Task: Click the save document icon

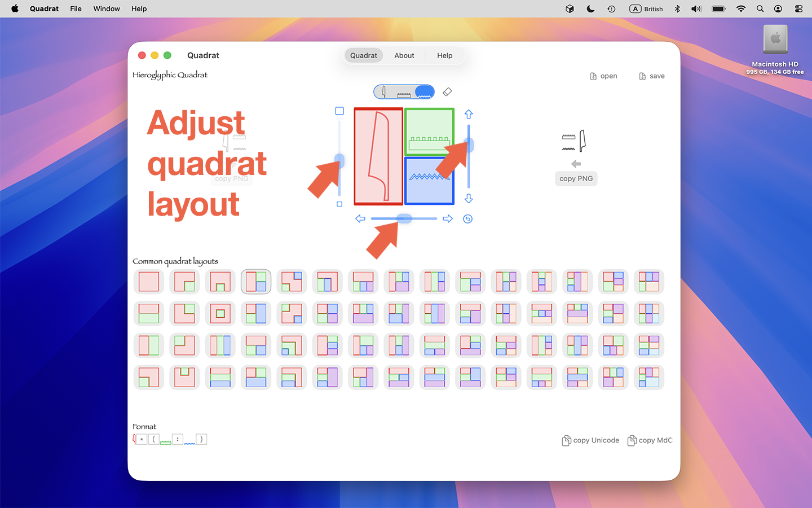Action: 642,76
